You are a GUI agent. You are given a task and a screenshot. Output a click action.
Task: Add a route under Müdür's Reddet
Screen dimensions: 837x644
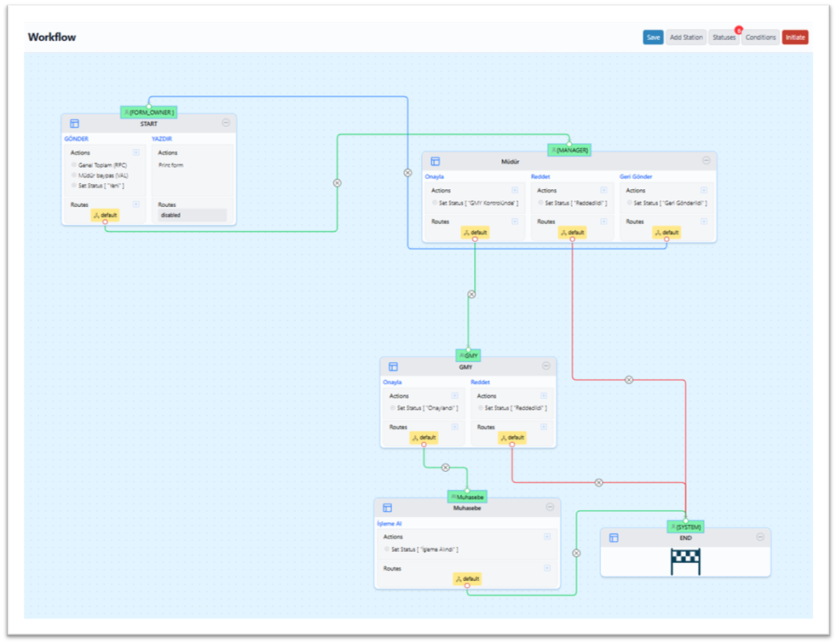(603, 221)
